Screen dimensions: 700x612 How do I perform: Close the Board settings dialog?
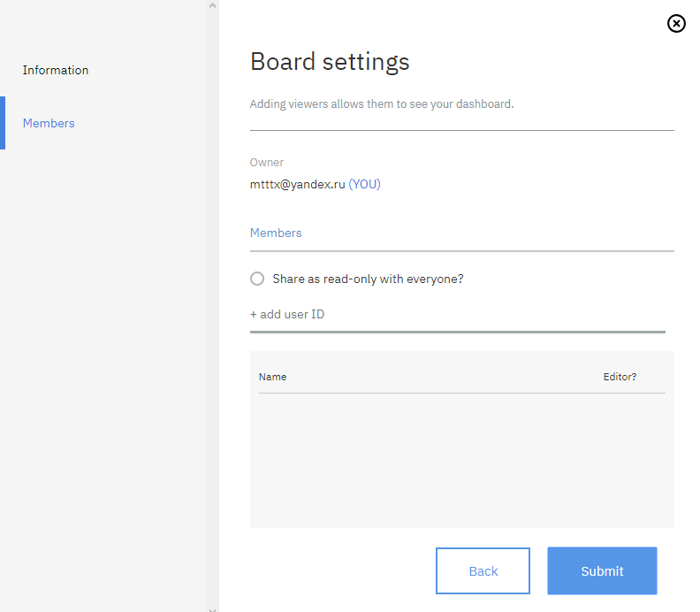click(676, 24)
